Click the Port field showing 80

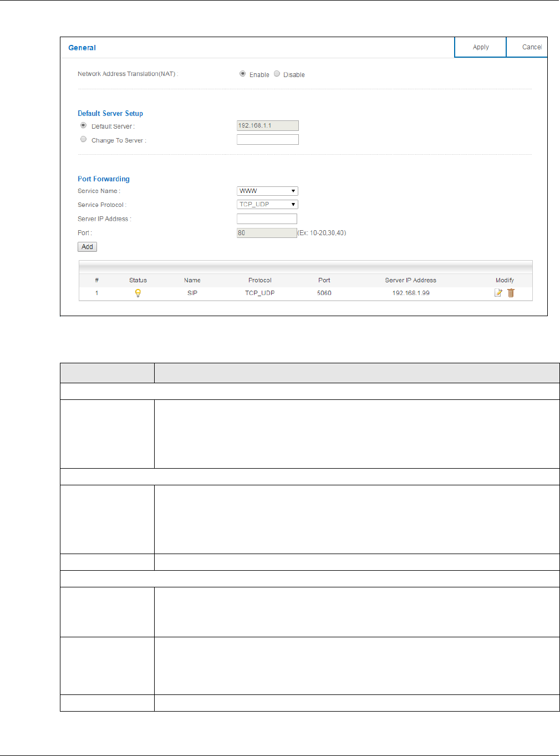pos(267,233)
